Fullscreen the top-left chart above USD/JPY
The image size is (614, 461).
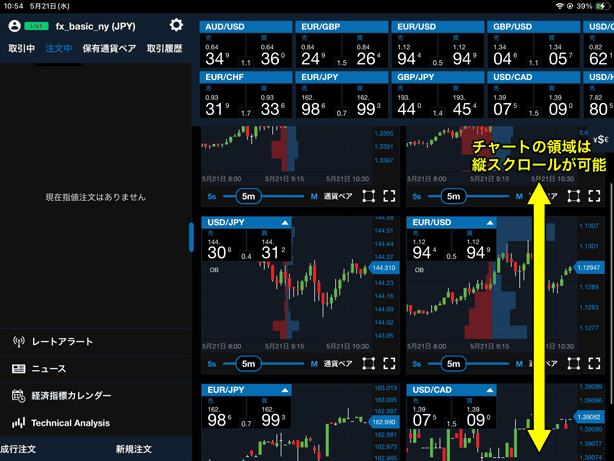(389, 196)
